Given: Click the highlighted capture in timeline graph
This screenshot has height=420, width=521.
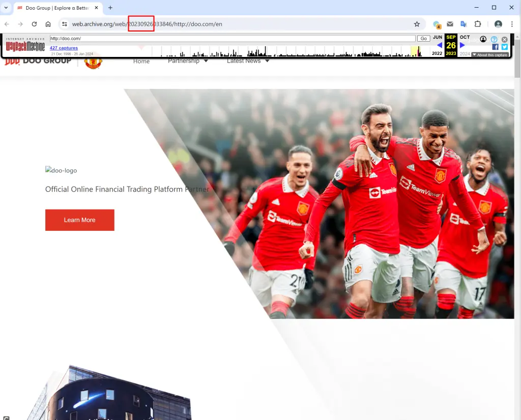Looking at the screenshot, I should 419,51.
